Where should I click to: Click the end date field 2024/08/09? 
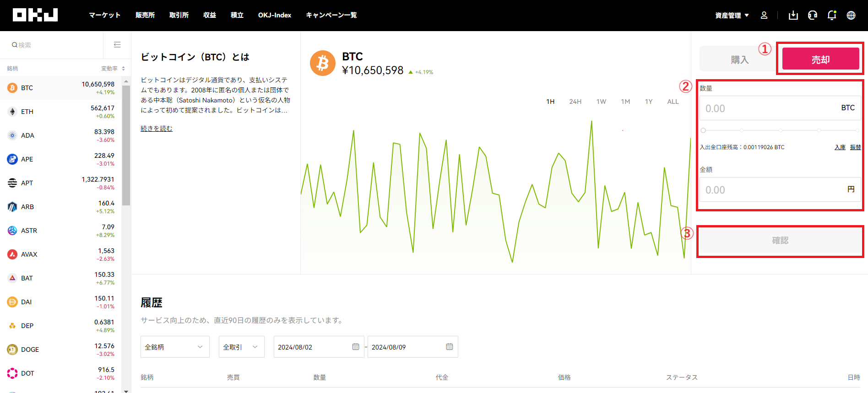[x=412, y=347]
